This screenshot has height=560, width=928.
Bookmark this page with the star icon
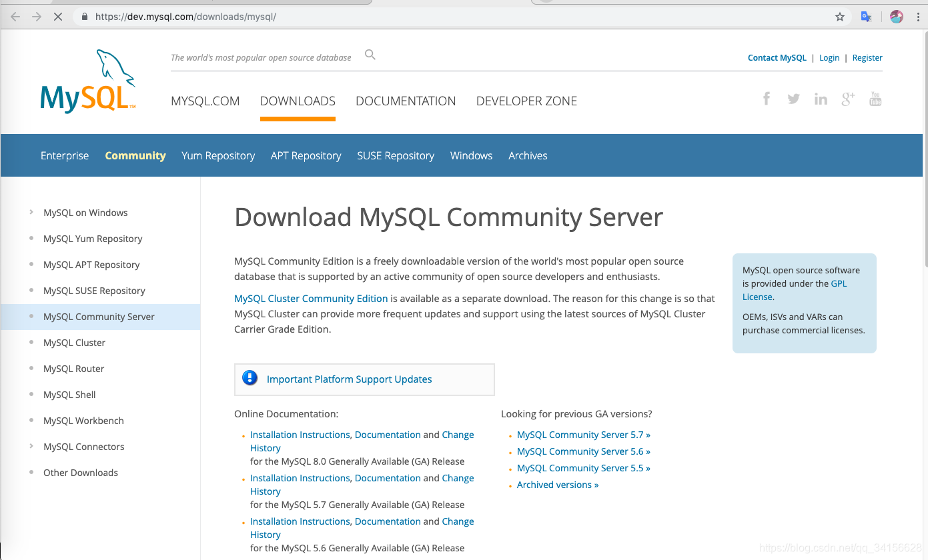click(840, 17)
